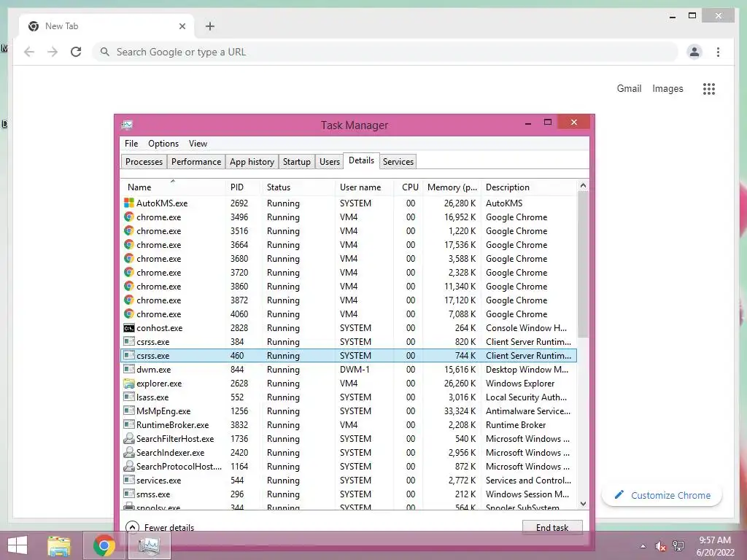Click the network tray icon

(x=678, y=546)
